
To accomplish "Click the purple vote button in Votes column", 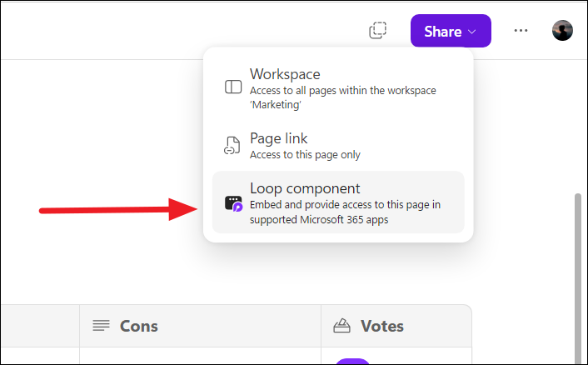I will 352,361.
